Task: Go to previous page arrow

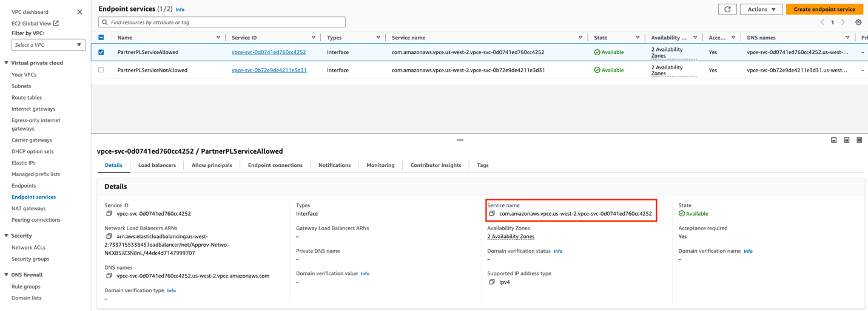Action: [x=822, y=22]
